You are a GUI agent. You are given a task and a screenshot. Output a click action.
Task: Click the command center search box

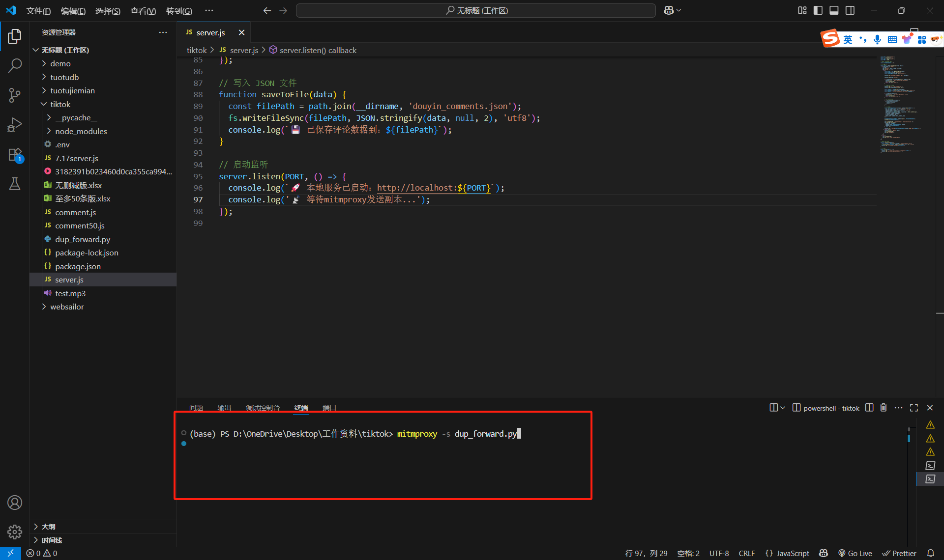475,10
